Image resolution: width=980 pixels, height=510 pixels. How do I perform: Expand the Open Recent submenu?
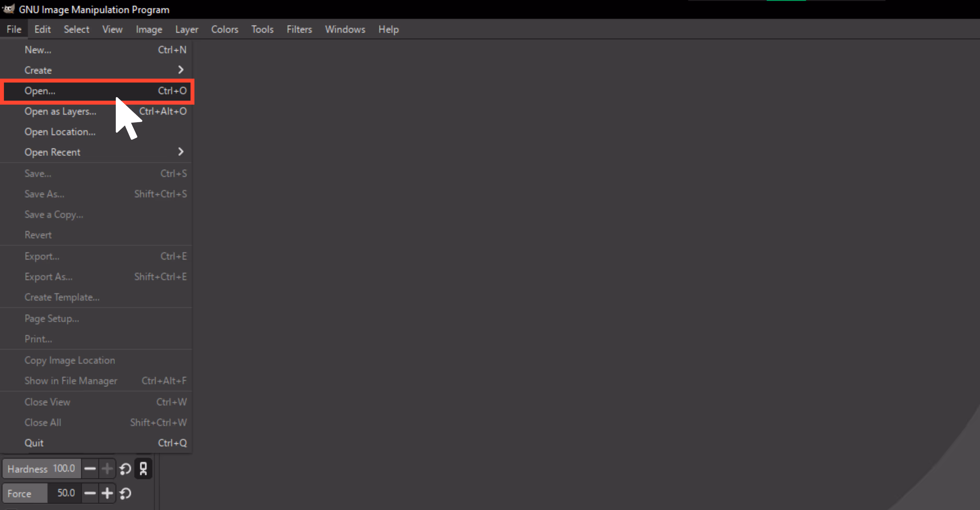pyautogui.click(x=96, y=152)
